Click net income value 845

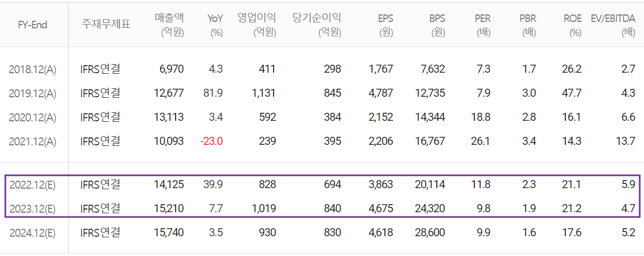(332, 93)
